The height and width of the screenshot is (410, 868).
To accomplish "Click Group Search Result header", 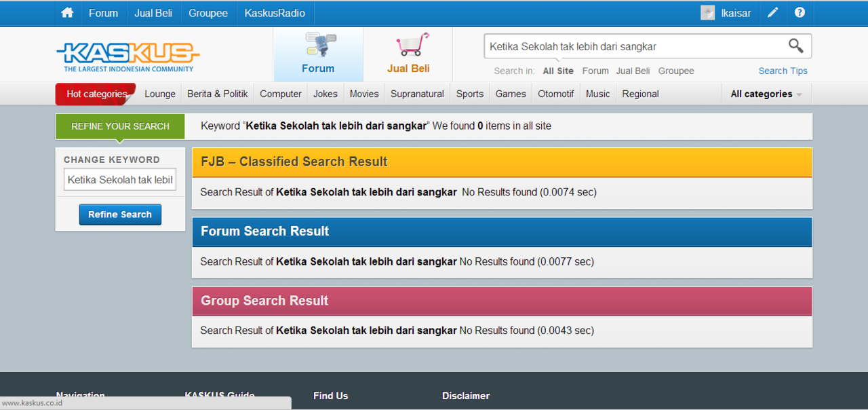I will point(502,301).
